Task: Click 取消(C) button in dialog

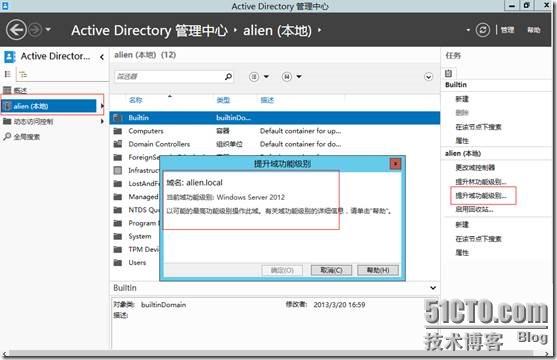Action: [x=331, y=270]
